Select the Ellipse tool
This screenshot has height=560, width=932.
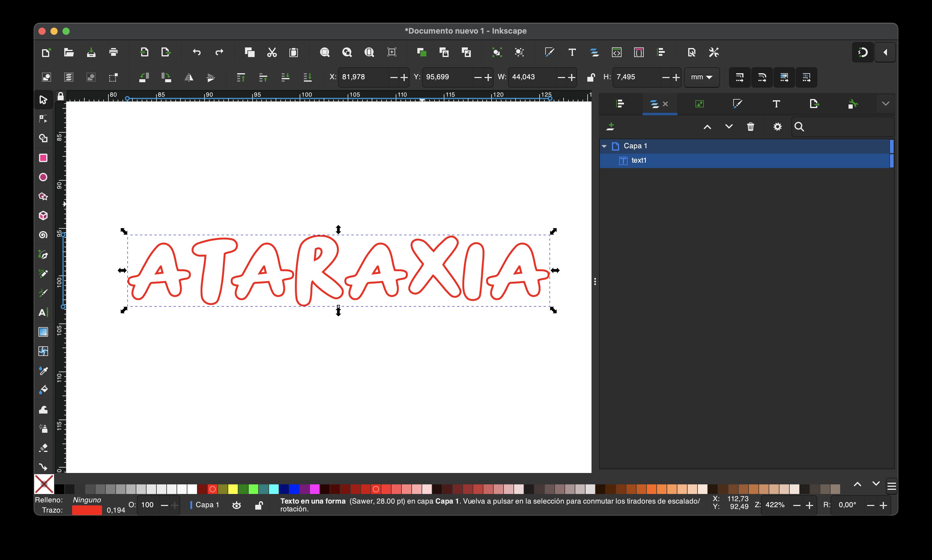pos(43,177)
